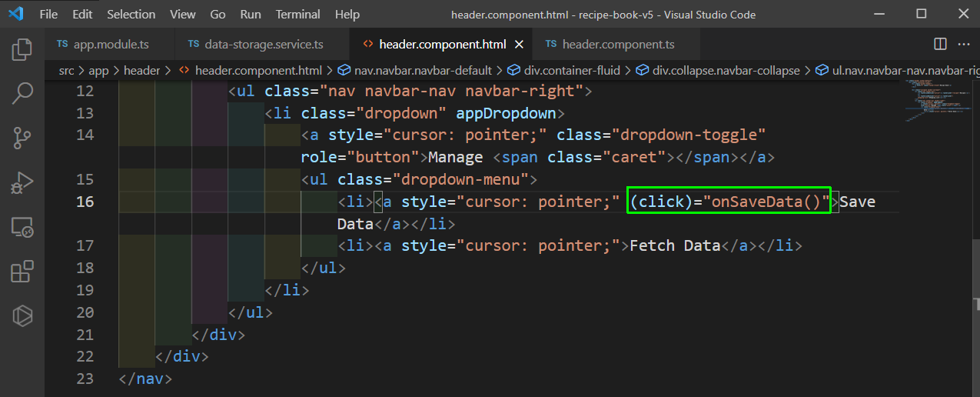Click the VS Code logo icon
The width and height of the screenshot is (980, 397).
point(15,15)
